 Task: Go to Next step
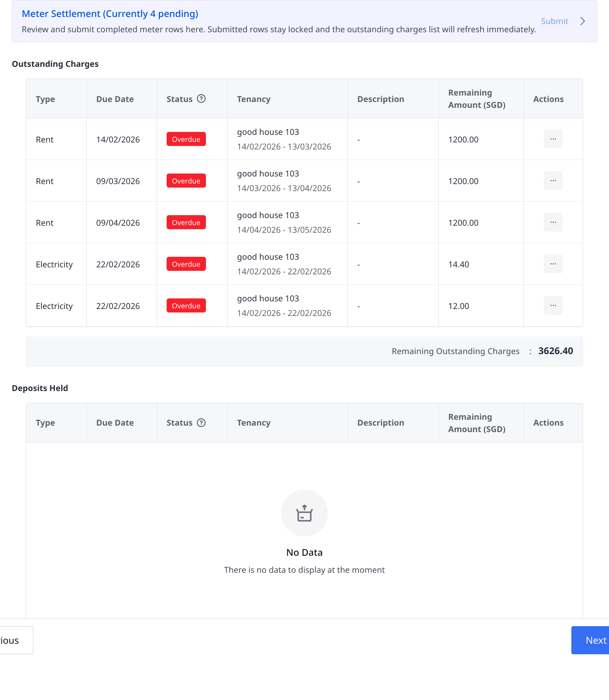[590, 640]
